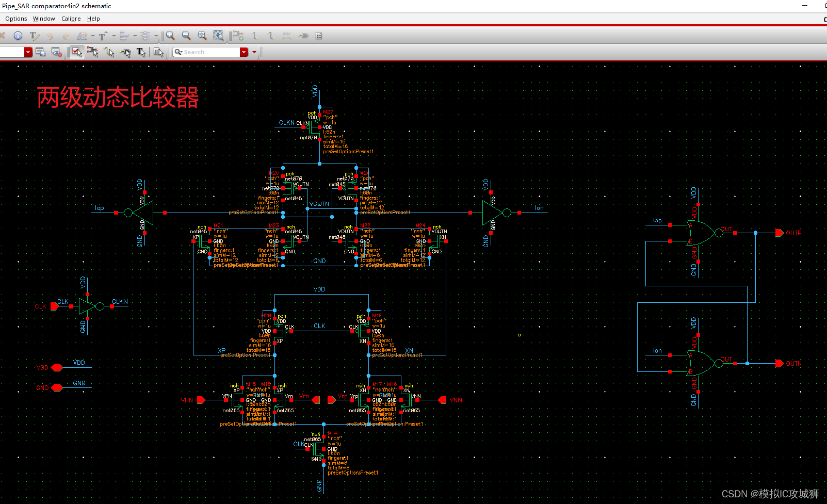Select the edit text pencil tool
Image resolution: width=827 pixels, height=504 pixels.
pos(34,36)
